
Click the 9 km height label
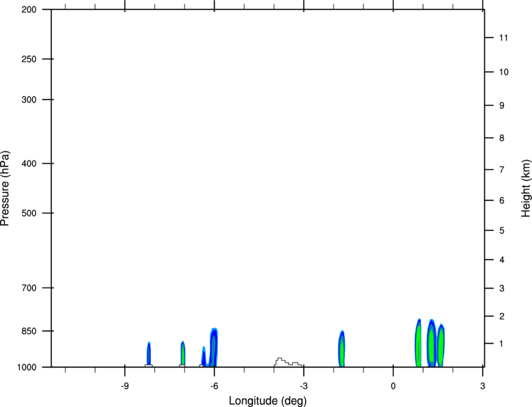(x=502, y=106)
